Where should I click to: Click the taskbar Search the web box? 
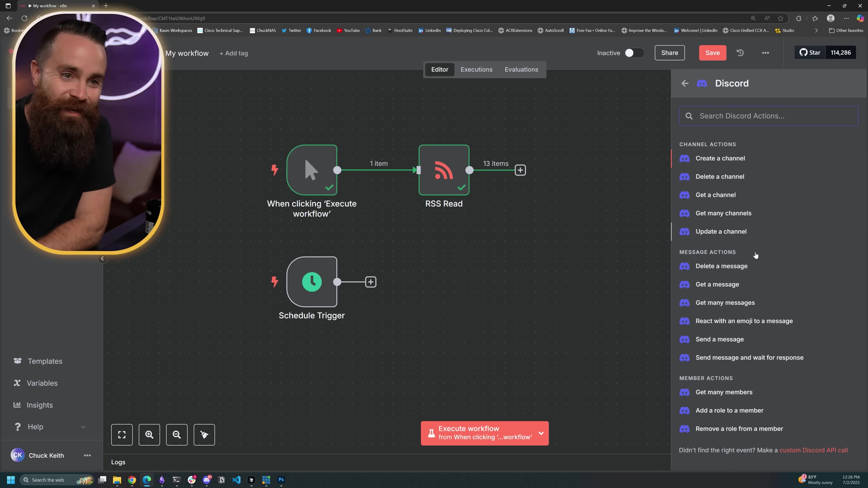pyautogui.click(x=57, y=480)
